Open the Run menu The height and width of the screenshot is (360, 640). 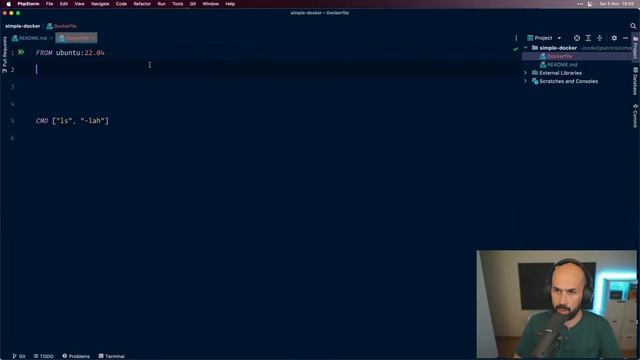[x=162, y=4]
